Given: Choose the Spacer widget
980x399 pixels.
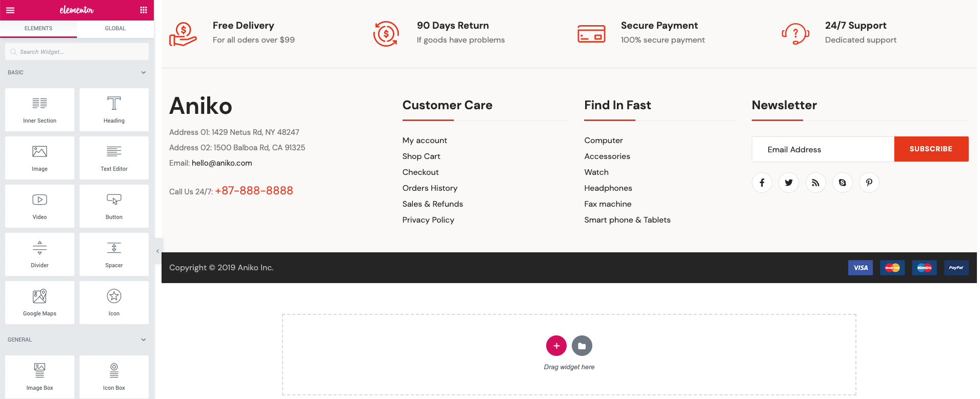Looking at the screenshot, I should (114, 254).
